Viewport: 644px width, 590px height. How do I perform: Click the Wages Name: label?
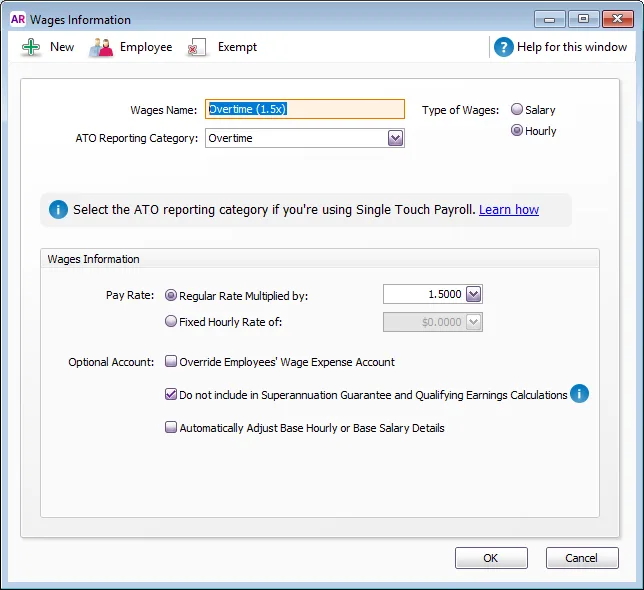[163, 110]
